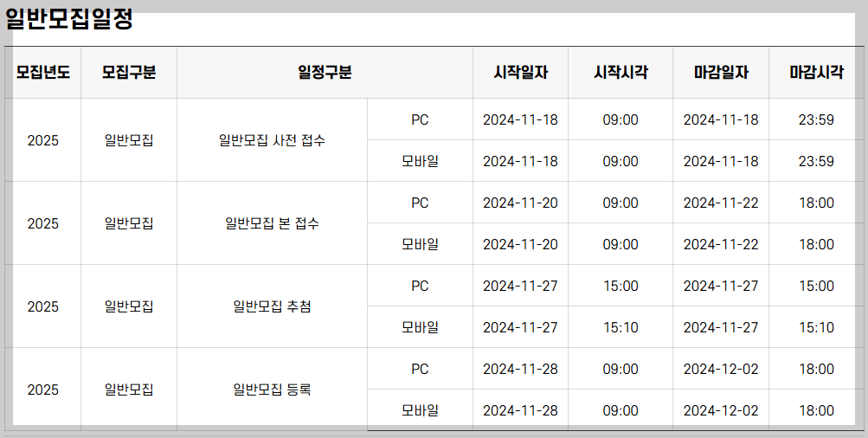Click the 일반모집 사전 접수 schedule cell
868x438 pixels.
point(272,140)
